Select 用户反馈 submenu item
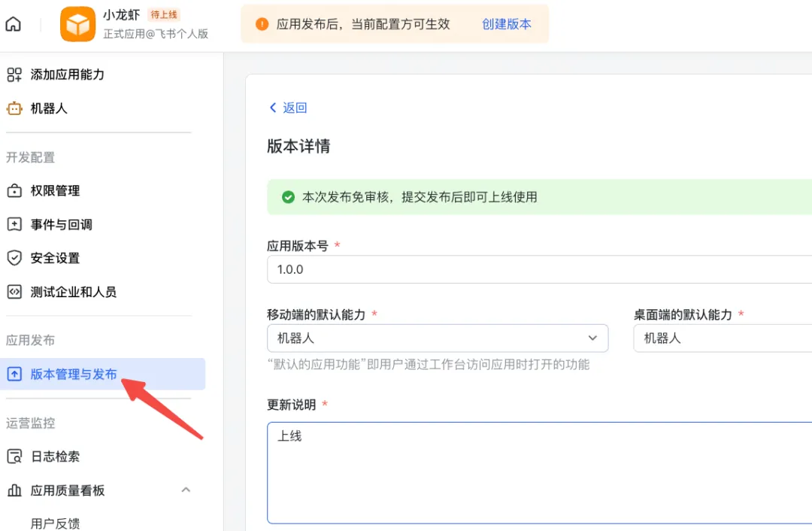The height and width of the screenshot is (531, 812). click(55, 523)
